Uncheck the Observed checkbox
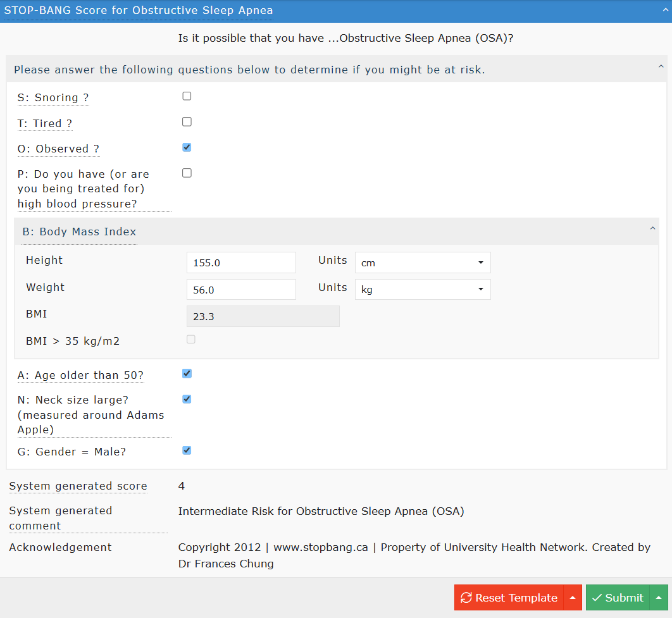The height and width of the screenshot is (618, 672). click(187, 147)
